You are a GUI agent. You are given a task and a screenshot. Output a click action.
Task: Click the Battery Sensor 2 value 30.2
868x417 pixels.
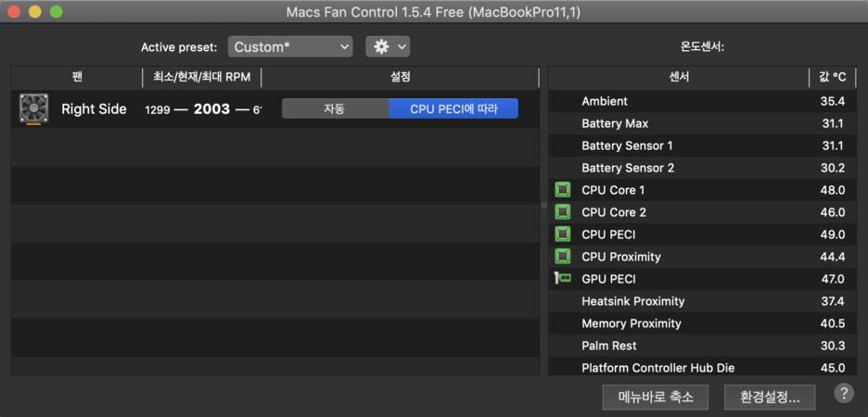point(833,168)
